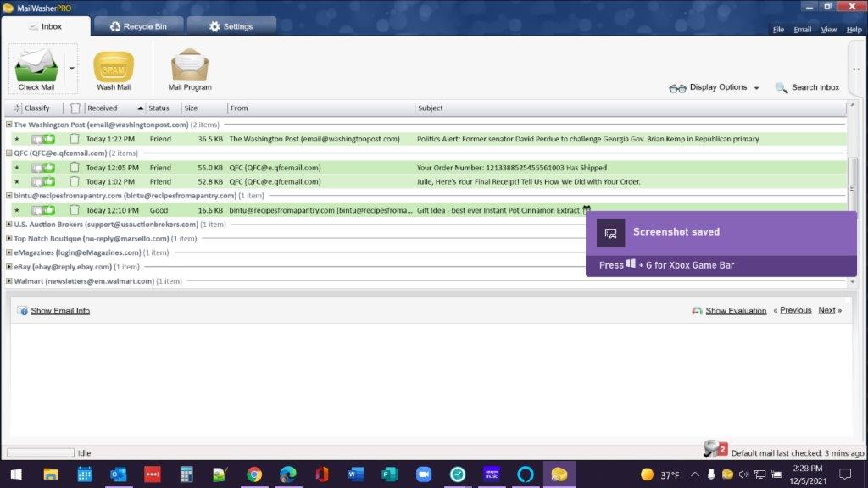Viewport: 868px width, 488px height.
Task: Open Mail Program icon
Action: click(x=189, y=64)
